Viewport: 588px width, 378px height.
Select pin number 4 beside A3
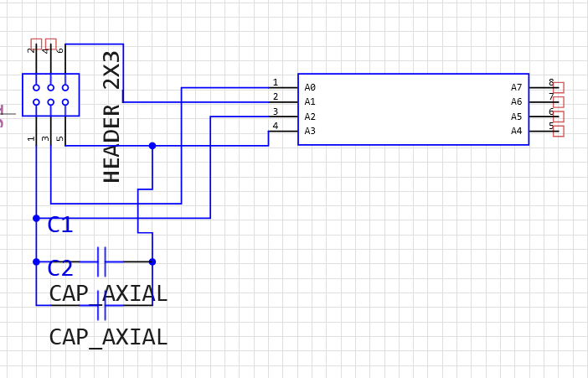point(276,126)
